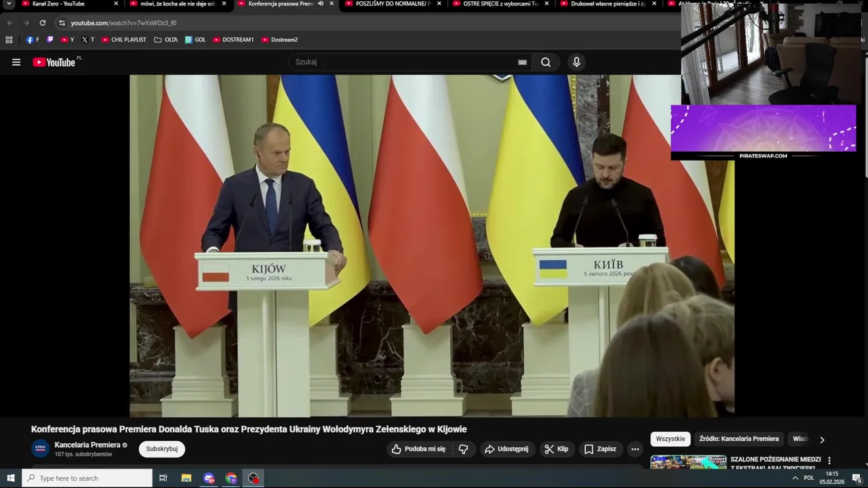Mute the Konferencja prasowa tab audio icon
The height and width of the screenshot is (488, 868).
click(321, 4)
